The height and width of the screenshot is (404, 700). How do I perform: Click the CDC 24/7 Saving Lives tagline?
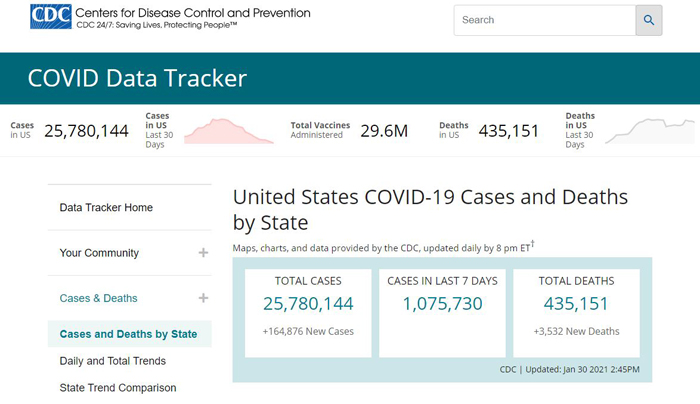pyautogui.click(x=157, y=25)
